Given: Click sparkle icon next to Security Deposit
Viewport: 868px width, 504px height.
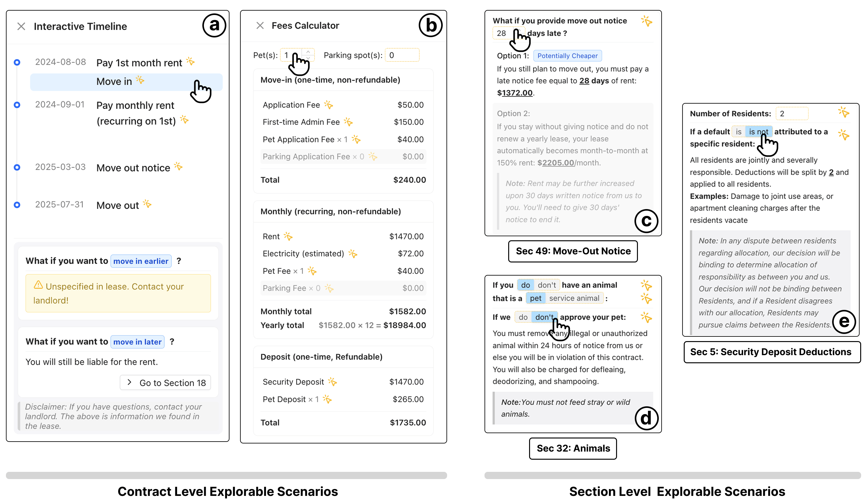Looking at the screenshot, I should (x=332, y=381).
